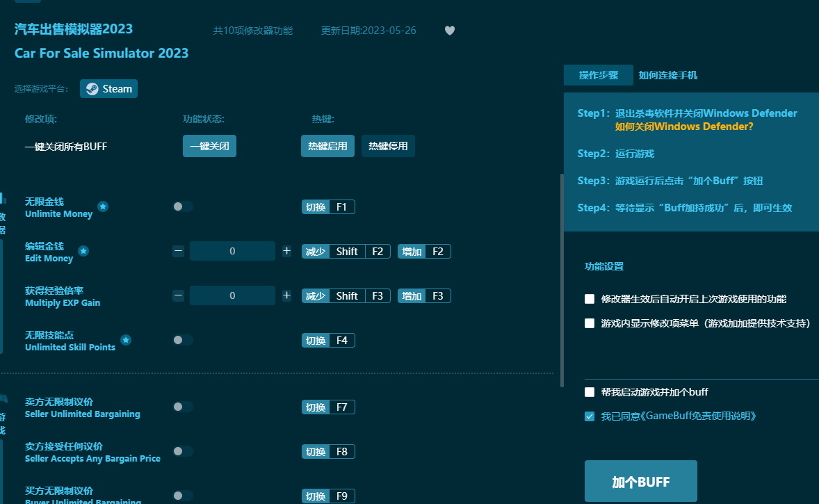The height and width of the screenshot is (504, 819).
Task: Click the large 加个BUFF button
Action: point(641,482)
